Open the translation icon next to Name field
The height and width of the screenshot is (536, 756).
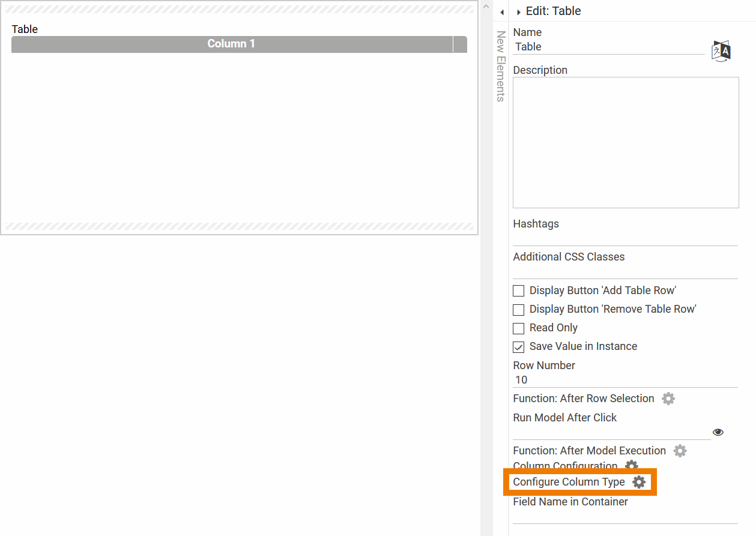[720, 51]
